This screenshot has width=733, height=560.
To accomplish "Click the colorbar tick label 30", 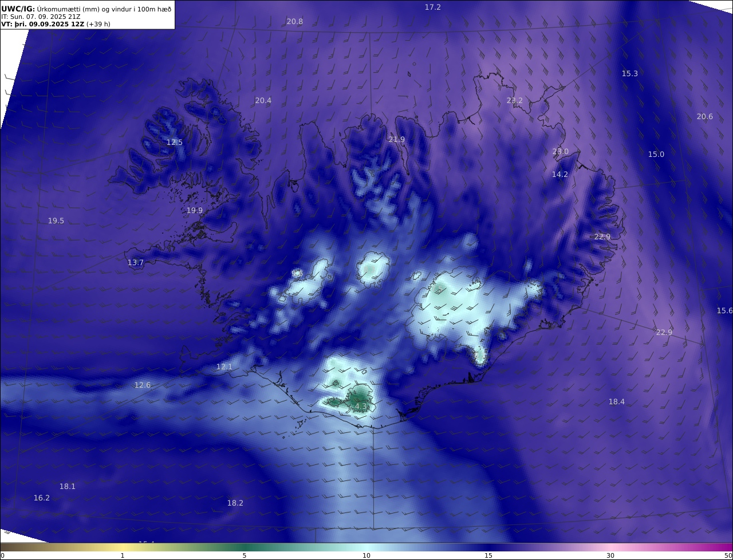I will pyautogui.click(x=610, y=555).
